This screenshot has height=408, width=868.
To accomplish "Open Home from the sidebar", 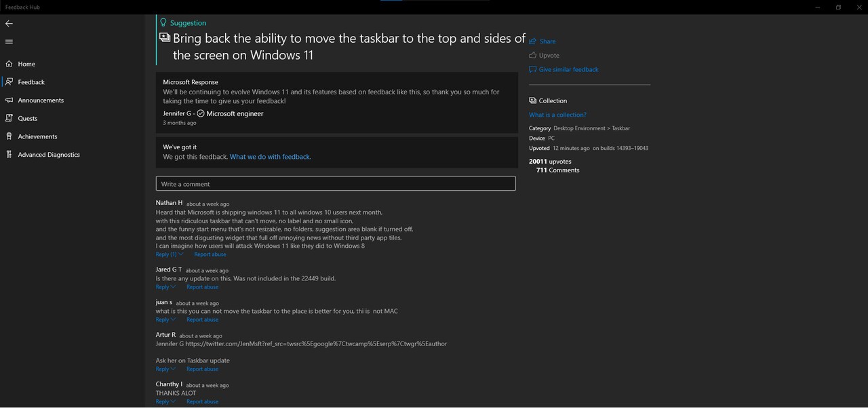I will coord(26,64).
